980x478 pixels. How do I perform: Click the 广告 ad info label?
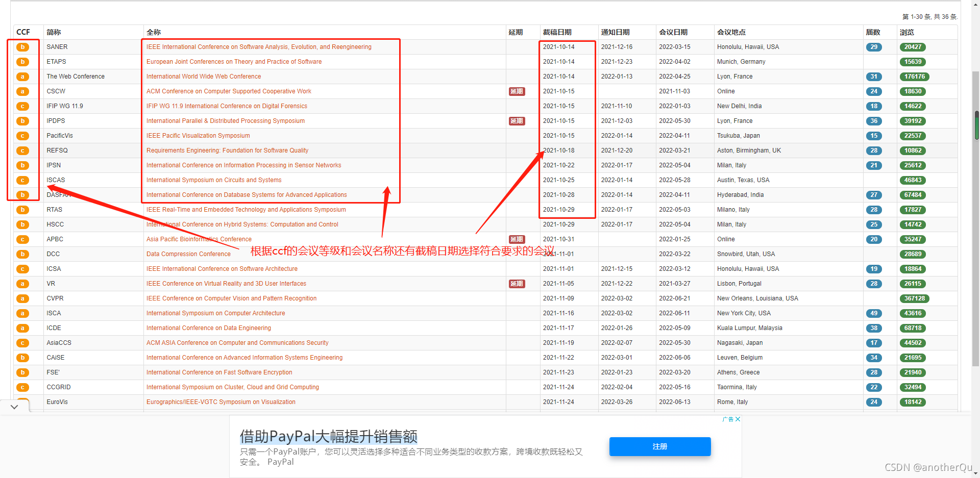click(728, 419)
